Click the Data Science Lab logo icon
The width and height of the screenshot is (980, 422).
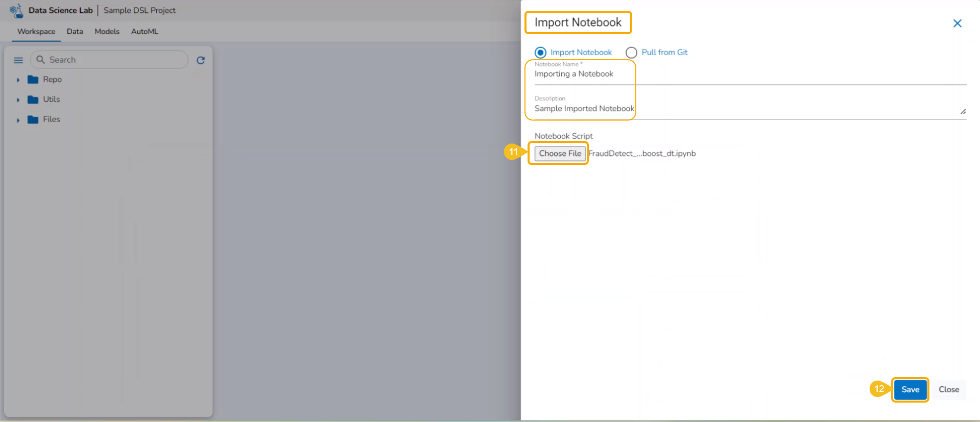coord(16,10)
